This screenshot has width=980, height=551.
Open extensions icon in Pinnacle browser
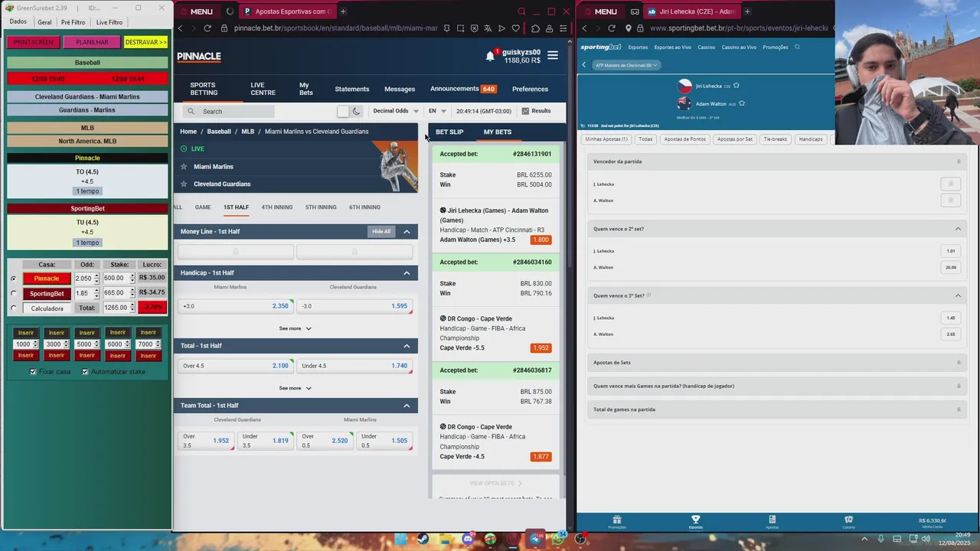pyautogui.click(x=535, y=28)
